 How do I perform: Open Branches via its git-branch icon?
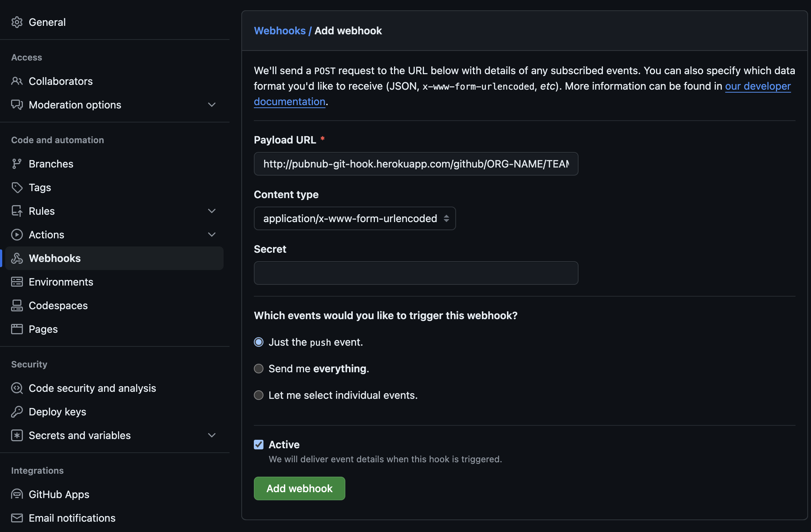(x=17, y=164)
